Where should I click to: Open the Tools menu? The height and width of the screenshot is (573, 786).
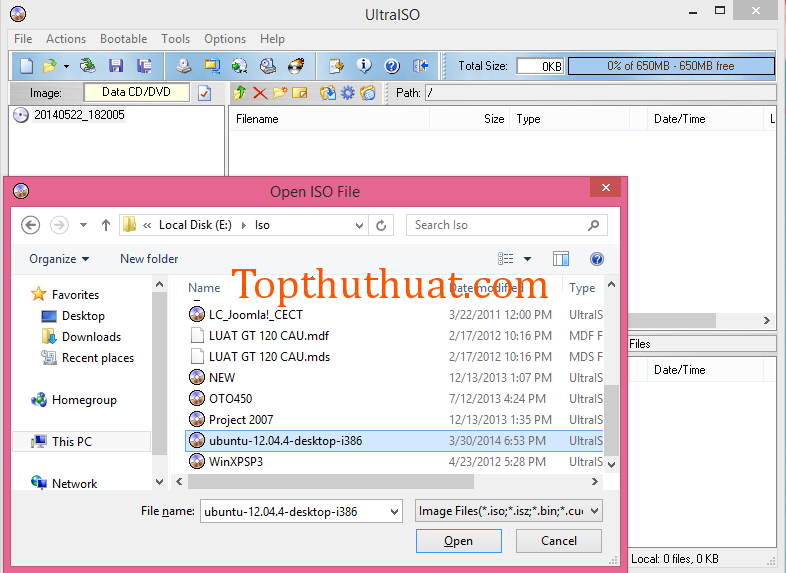[x=175, y=39]
